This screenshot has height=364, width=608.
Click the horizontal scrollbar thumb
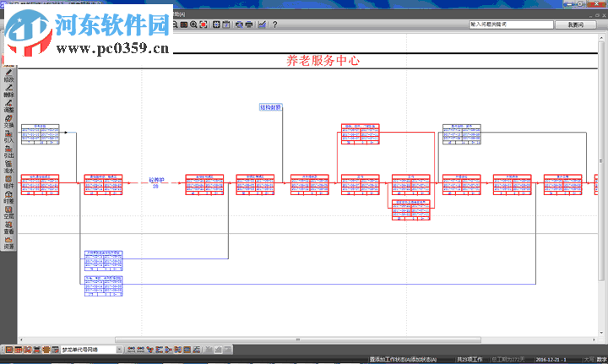pyautogui.click(x=298, y=340)
